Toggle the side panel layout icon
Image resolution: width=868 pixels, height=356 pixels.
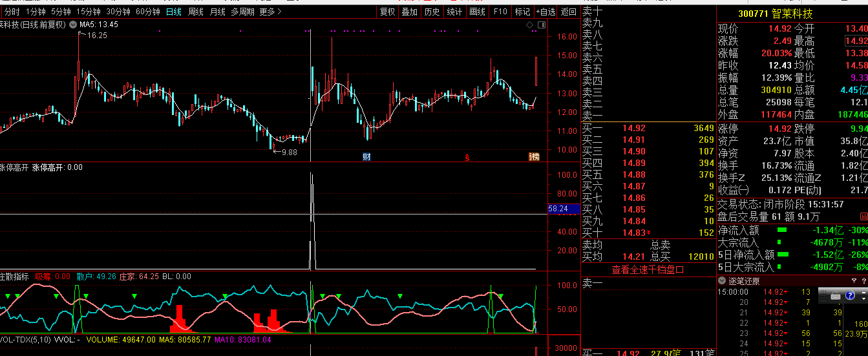[x=542, y=25]
